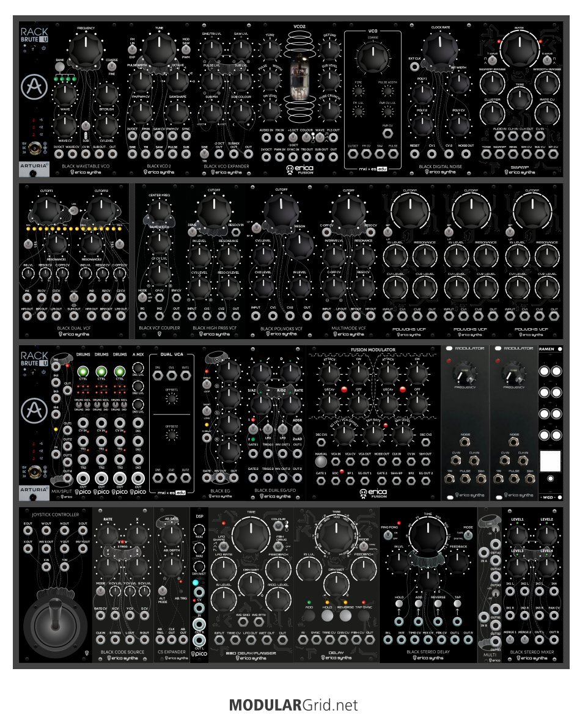
Task: Click the PLS OUT jack on VCO2
Action: tap(333, 137)
